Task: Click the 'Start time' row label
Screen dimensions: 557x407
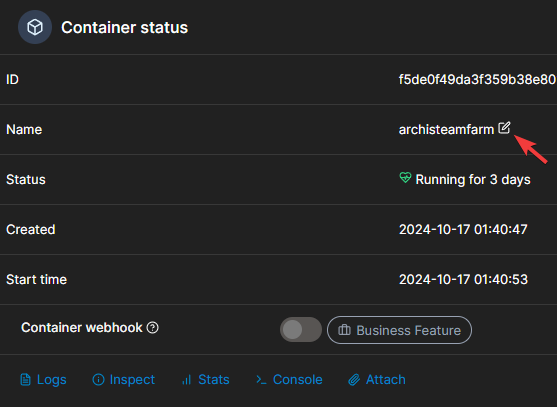Action: point(37,280)
